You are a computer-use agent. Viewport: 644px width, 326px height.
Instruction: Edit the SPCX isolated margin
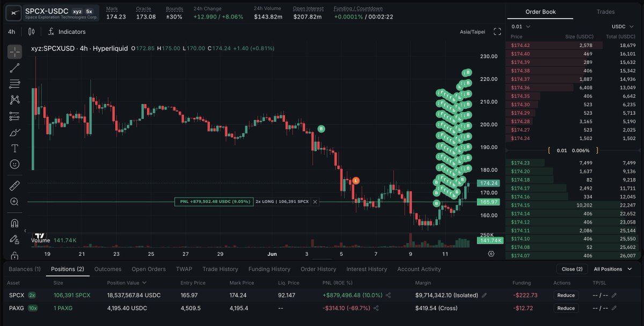click(x=484, y=295)
